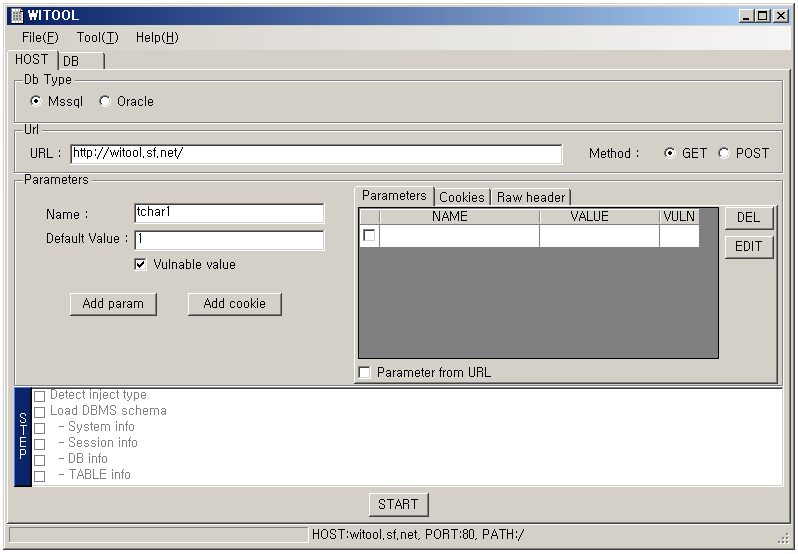This screenshot has height=554, width=798.
Task: Open the Help menu
Action: pos(157,37)
